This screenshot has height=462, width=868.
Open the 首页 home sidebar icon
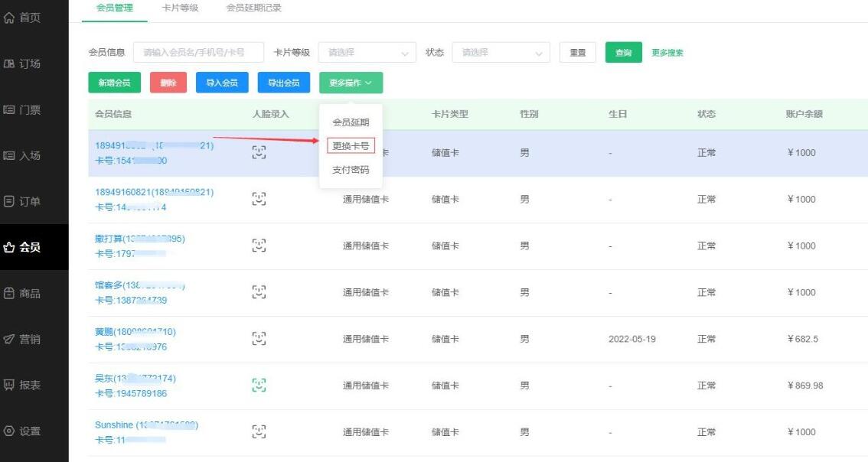23,18
